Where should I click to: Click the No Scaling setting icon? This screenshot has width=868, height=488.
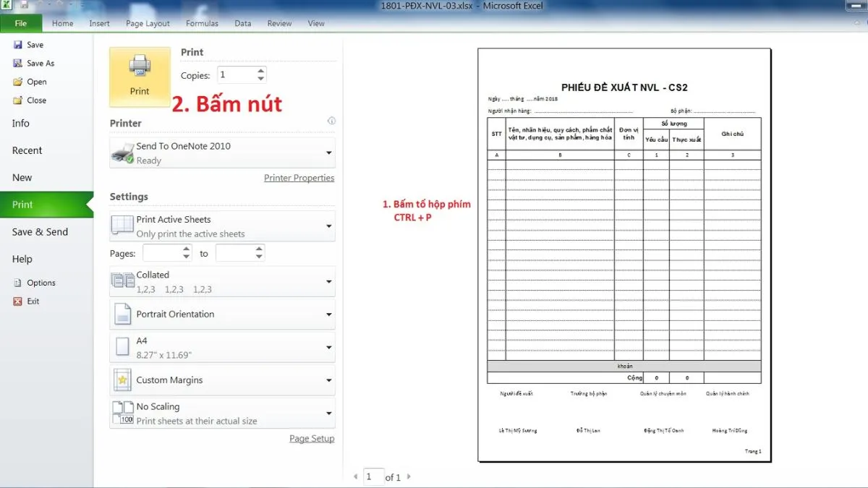pos(122,412)
